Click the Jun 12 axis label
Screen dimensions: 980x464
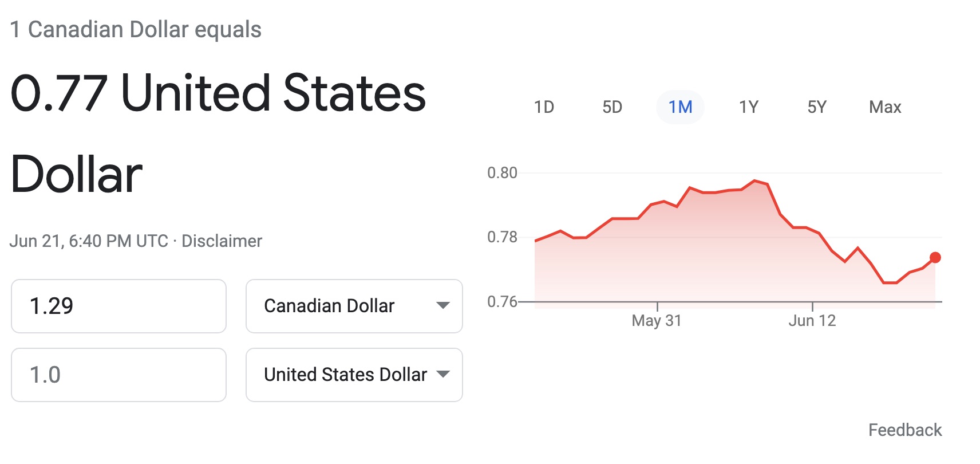tap(813, 321)
